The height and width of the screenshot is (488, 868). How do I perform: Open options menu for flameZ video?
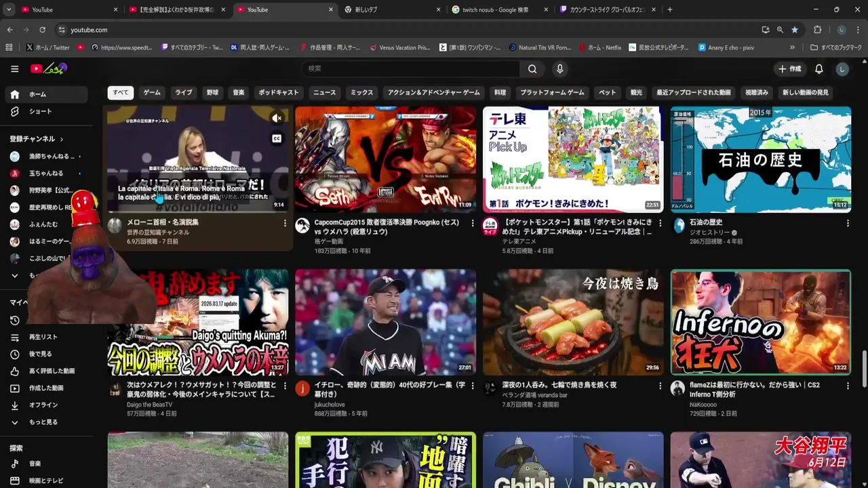click(848, 386)
